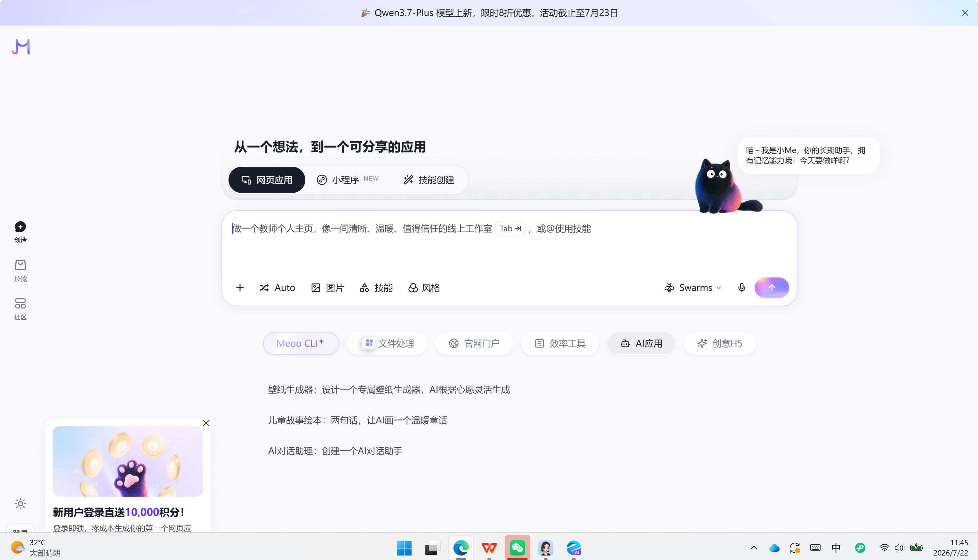The height and width of the screenshot is (560, 978).
Task: Open Wi-Fi network settings icon
Action: point(884,548)
